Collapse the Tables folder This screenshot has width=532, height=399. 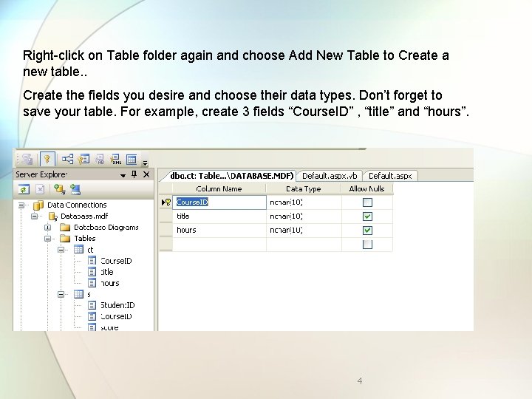coord(47,239)
